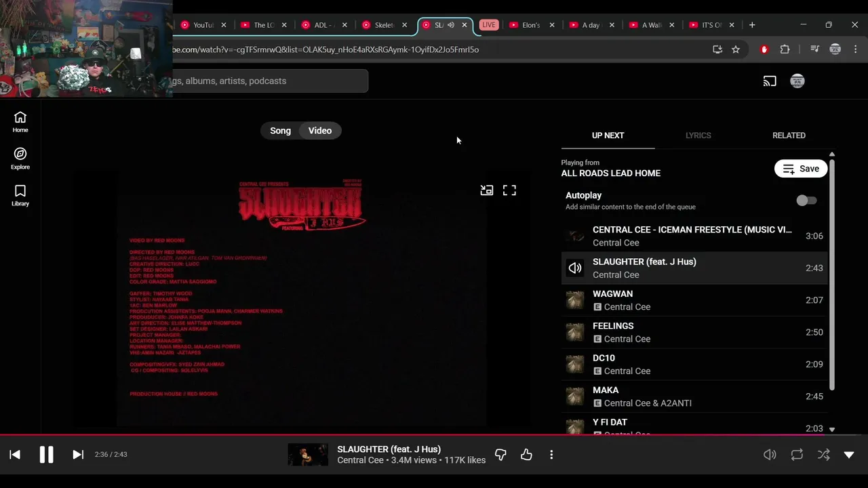This screenshot has height=488, width=868.
Task: Like SLAUGHTER with thumbs up
Action: pos(526,455)
